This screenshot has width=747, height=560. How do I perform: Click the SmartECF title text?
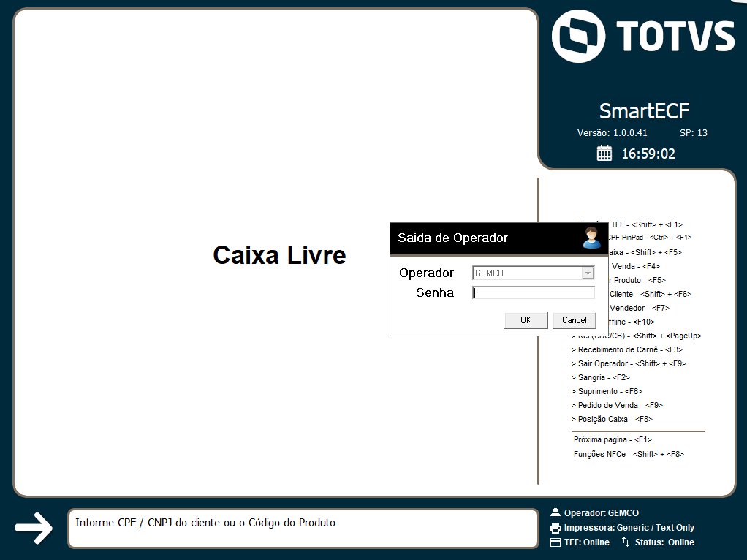[x=644, y=111]
